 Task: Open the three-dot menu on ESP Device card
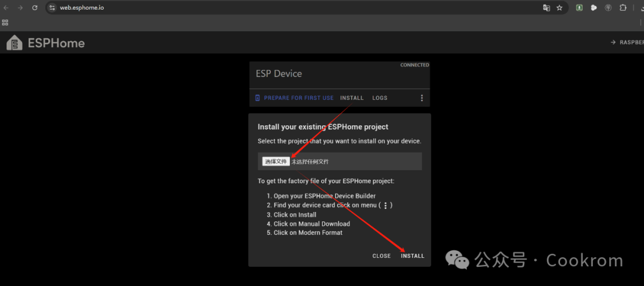click(x=422, y=98)
